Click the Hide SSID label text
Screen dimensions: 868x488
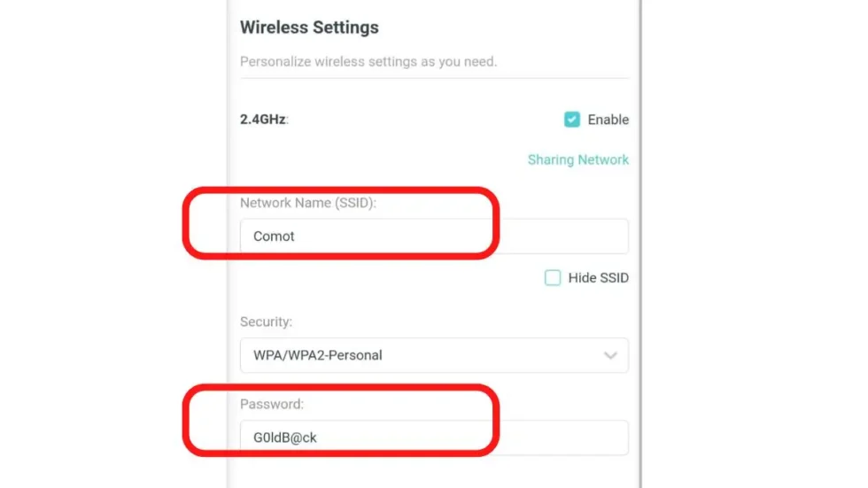(599, 278)
